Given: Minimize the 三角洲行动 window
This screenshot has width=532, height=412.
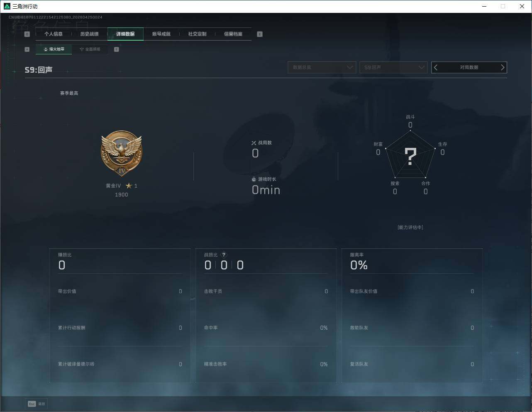Looking at the screenshot, I should click(484, 6).
